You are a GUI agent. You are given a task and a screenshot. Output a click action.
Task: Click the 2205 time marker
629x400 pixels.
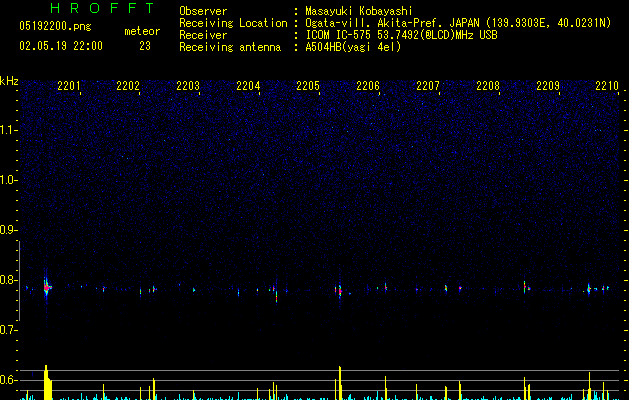(308, 86)
